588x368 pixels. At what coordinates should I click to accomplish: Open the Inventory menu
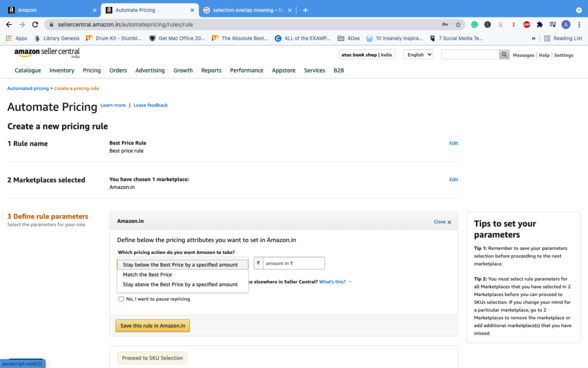tap(62, 70)
